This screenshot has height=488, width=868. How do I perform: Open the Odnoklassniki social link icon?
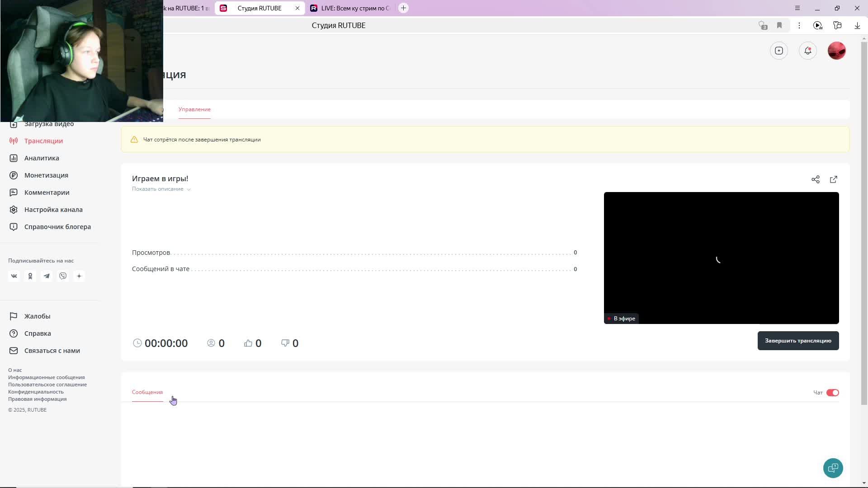pos(30,276)
